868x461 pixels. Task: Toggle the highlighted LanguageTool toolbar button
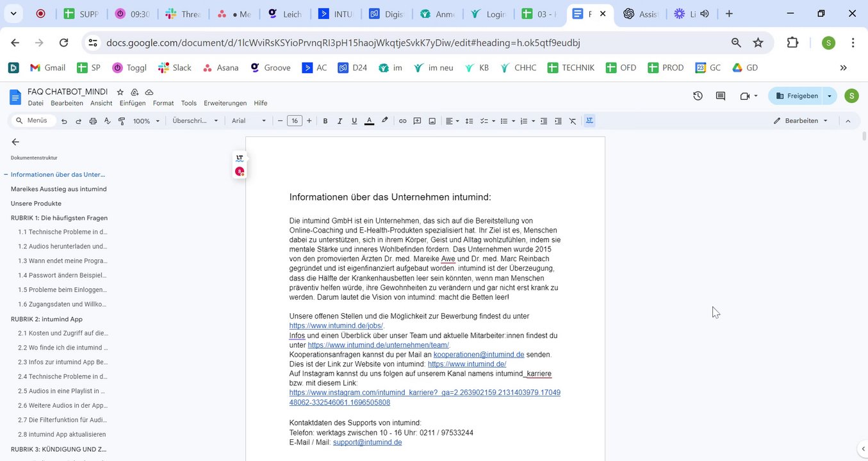tap(589, 120)
